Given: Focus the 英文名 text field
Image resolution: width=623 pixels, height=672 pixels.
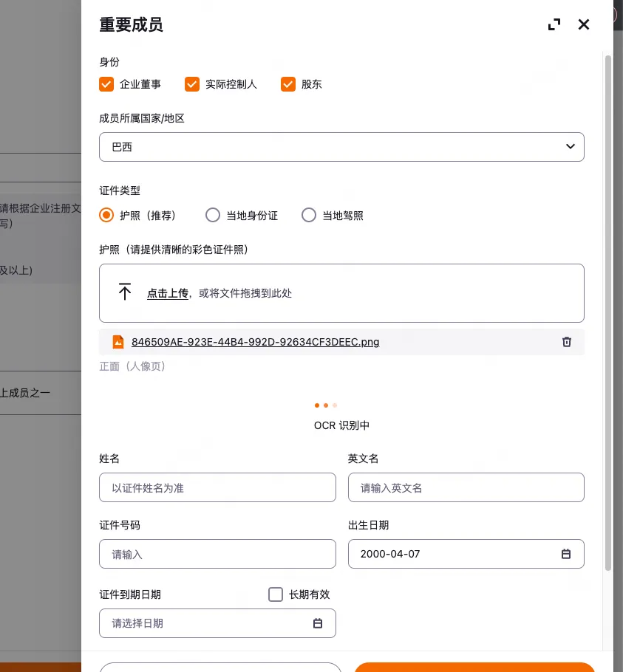Looking at the screenshot, I should [466, 487].
